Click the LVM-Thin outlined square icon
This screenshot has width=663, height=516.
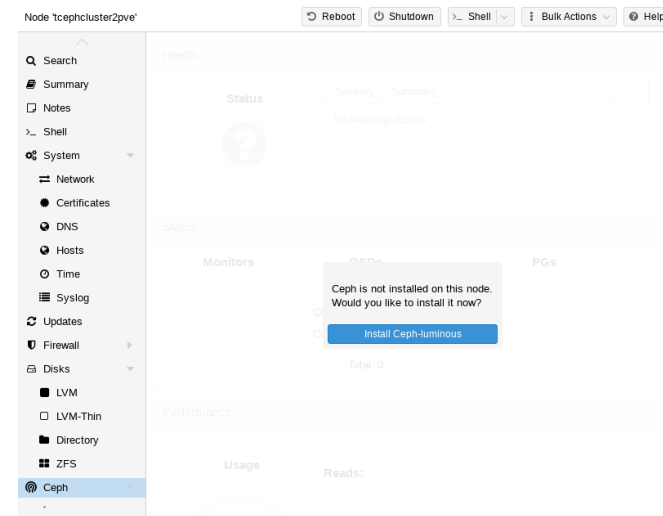pyautogui.click(x=44, y=416)
